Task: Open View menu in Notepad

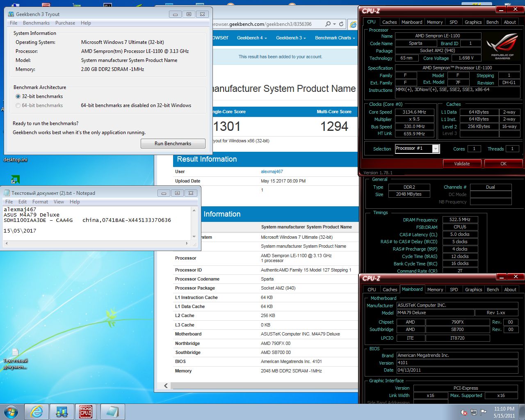Action: point(59,202)
